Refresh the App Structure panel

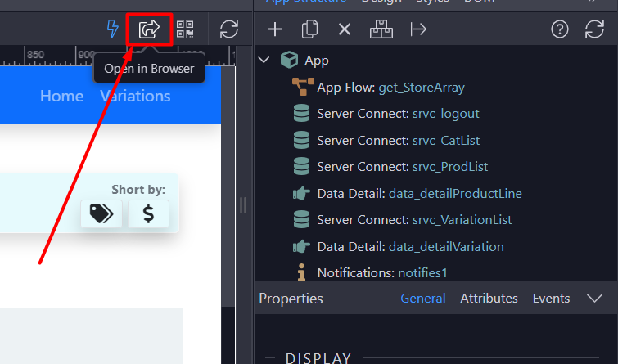594,29
